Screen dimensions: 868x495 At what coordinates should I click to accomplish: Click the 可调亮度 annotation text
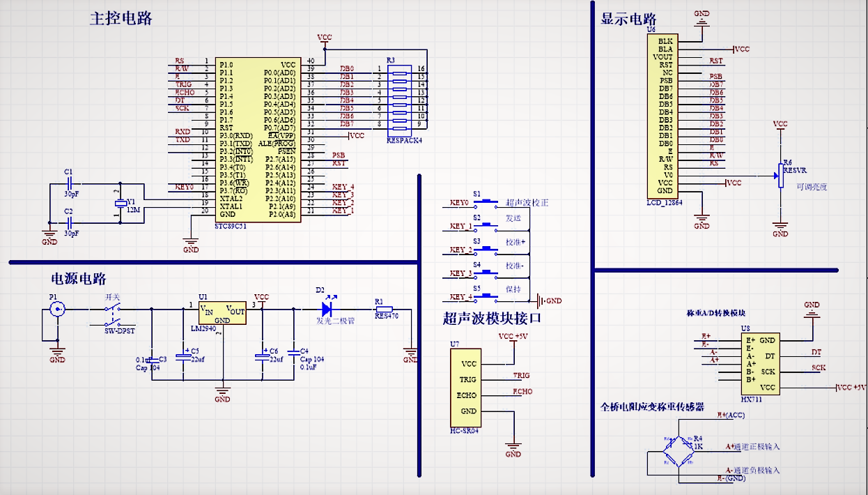pyautogui.click(x=812, y=187)
